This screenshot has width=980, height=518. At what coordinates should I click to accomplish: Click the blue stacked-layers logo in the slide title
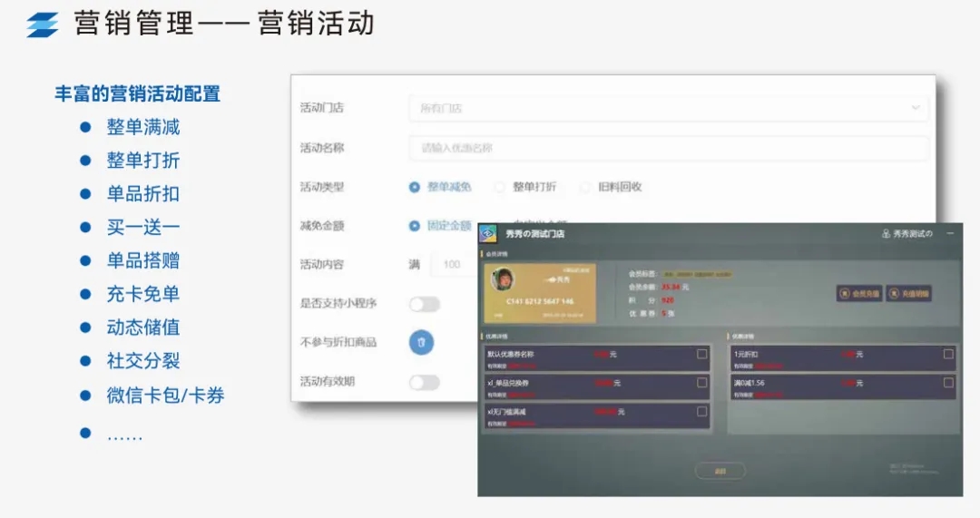42,24
